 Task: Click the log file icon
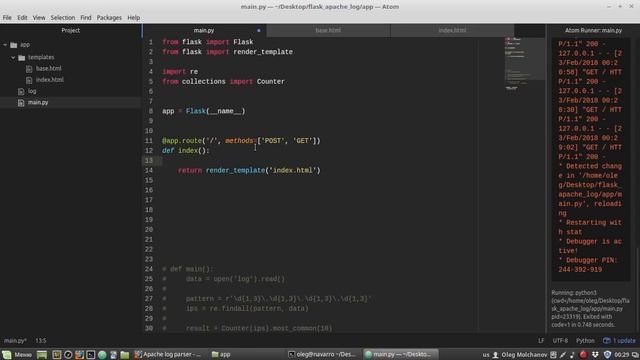click(x=21, y=91)
